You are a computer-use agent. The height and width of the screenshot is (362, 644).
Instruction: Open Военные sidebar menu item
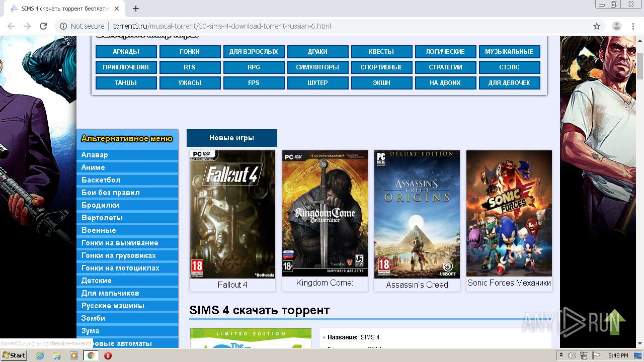[x=127, y=230]
